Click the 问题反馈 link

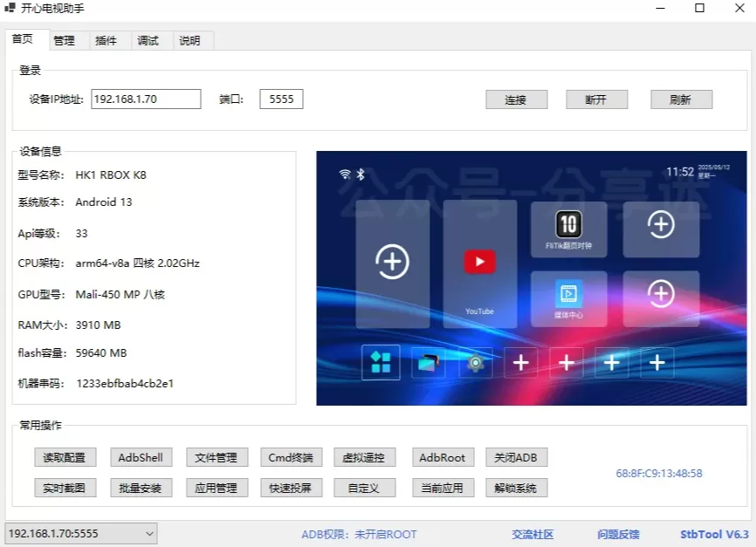618,534
